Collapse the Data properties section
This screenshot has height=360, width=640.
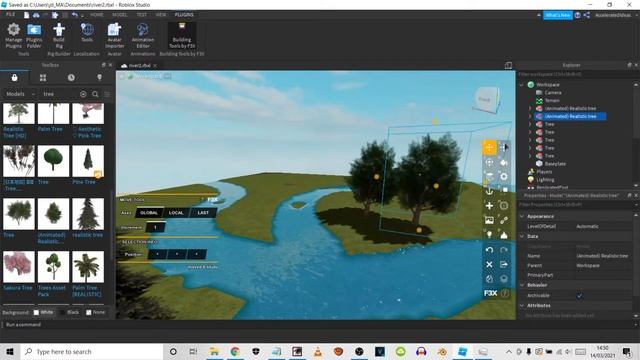[522, 236]
